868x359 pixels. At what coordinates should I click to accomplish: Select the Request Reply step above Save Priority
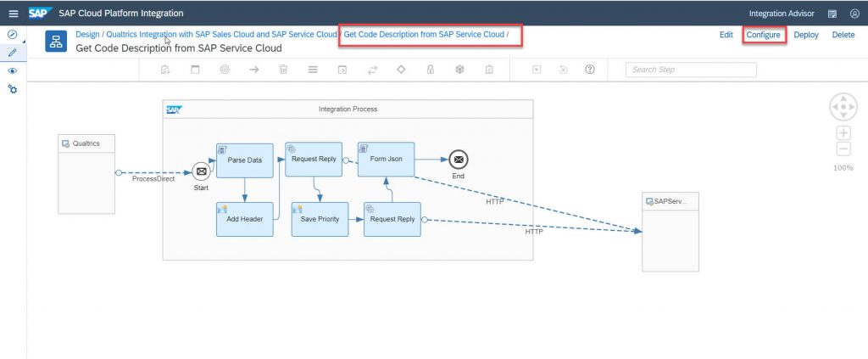(x=314, y=160)
